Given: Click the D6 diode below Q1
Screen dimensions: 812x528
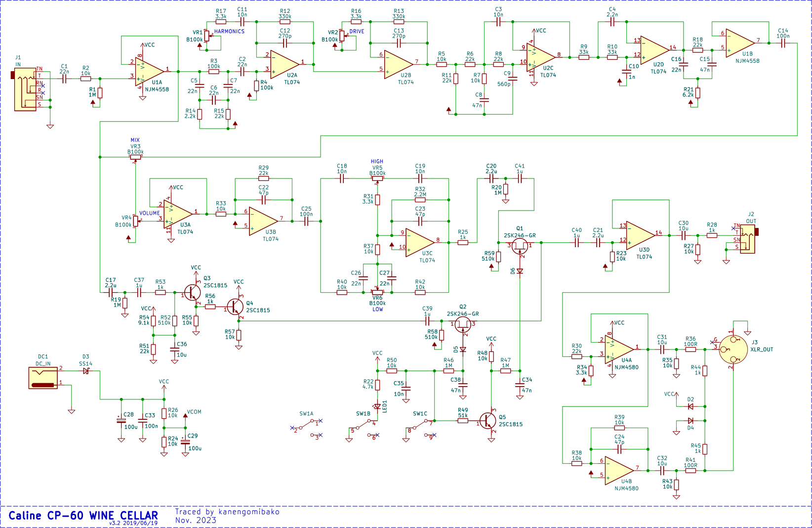Looking at the screenshot, I should tap(520, 271).
